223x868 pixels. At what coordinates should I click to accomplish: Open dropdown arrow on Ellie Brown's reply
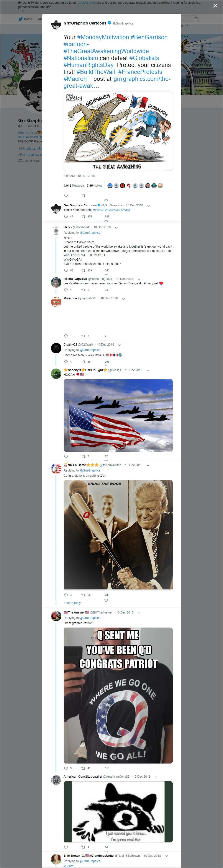(x=166, y=855)
